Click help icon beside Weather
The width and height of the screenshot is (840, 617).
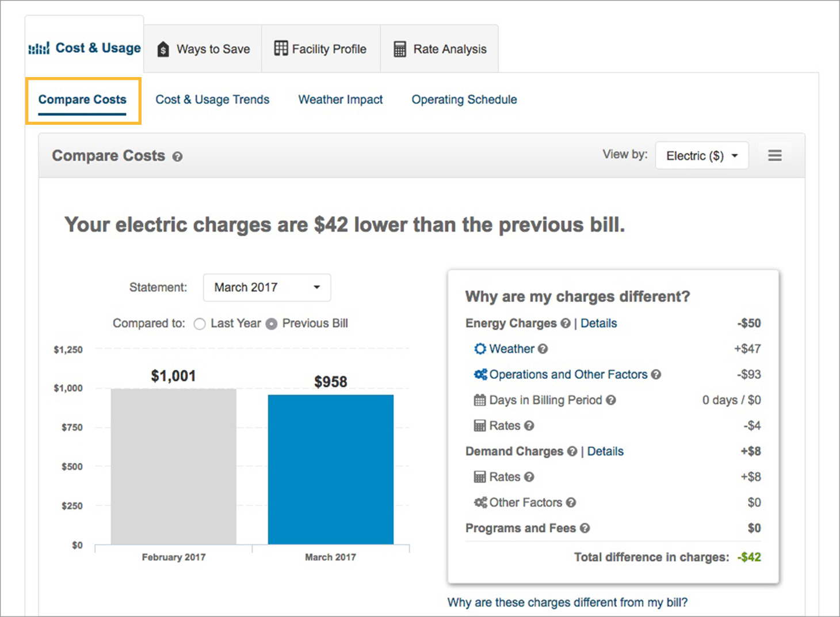click(x=543, y=349)
